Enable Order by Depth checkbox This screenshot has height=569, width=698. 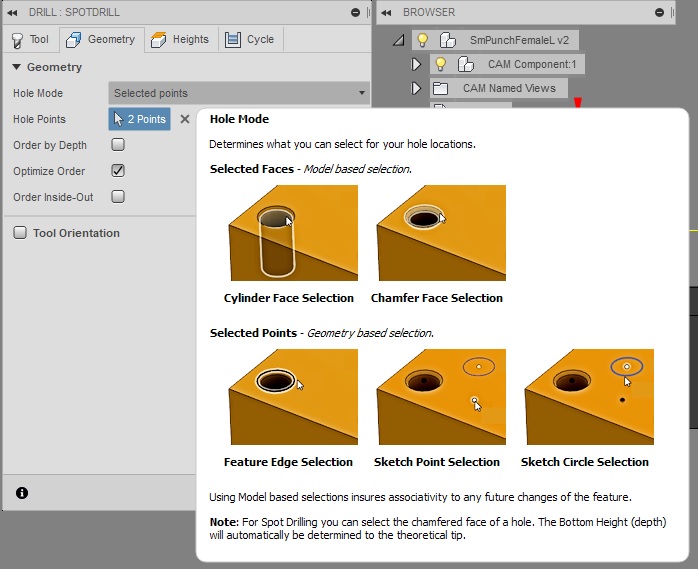click(118, 145)
